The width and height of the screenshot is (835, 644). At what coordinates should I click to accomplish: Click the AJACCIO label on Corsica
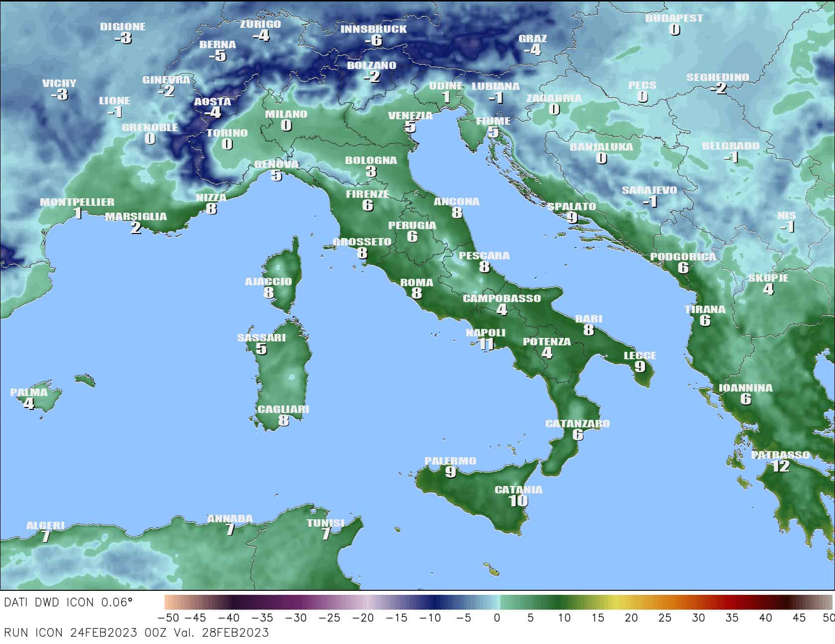(x=268, y=282)
